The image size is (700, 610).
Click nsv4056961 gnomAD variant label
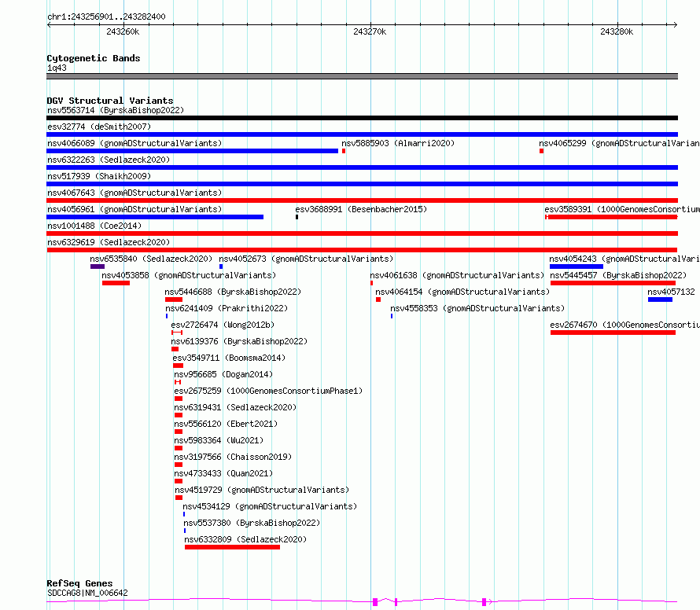pos(134,209)
